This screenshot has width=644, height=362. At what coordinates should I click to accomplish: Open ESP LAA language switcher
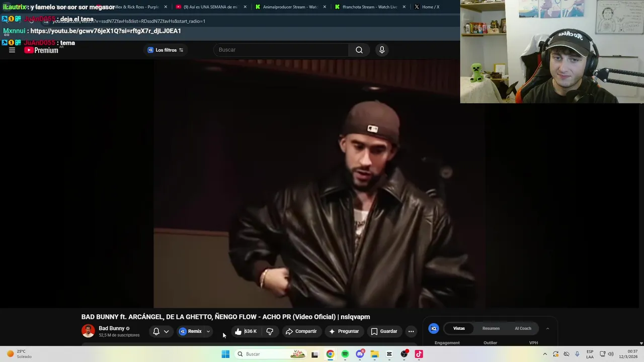pos(590,354)
